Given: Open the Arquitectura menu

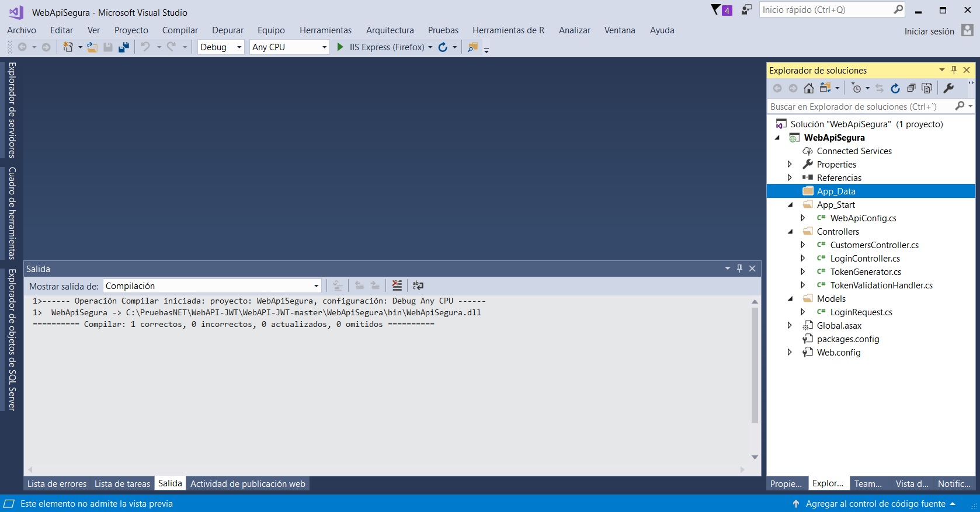Looking at the screenshot, I should click(x=390, y=30).
